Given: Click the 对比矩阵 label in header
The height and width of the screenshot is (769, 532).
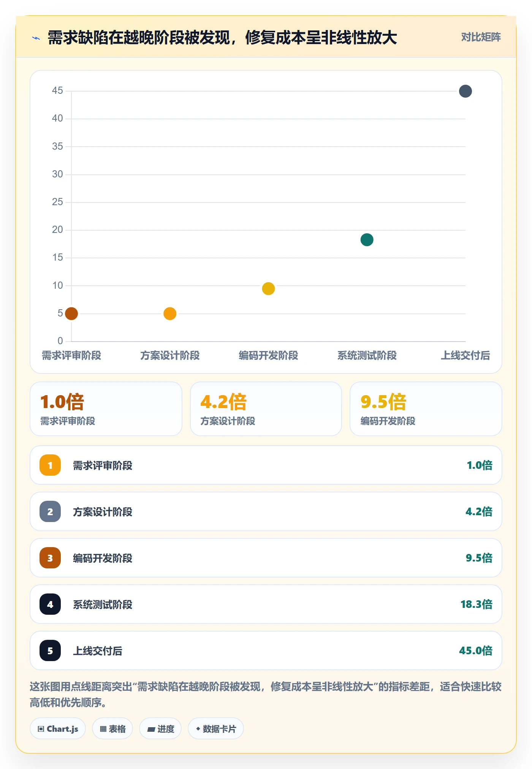Looking at the screenshot, I should [x=481, y=37].
